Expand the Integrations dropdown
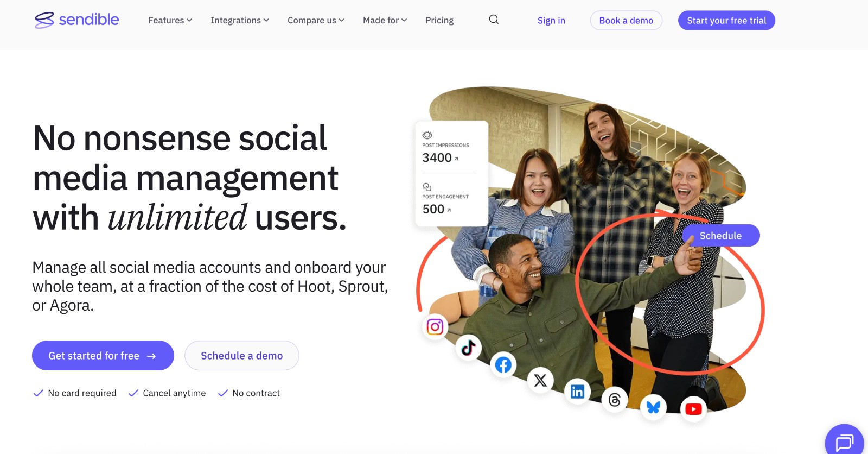Viewport: 868px width, 454px height. click(x=240, y=20)
